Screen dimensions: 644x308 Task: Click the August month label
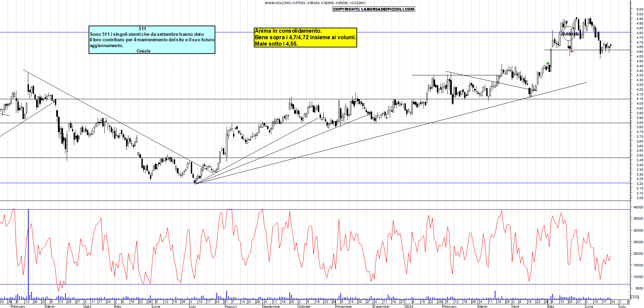click(231, 306)
